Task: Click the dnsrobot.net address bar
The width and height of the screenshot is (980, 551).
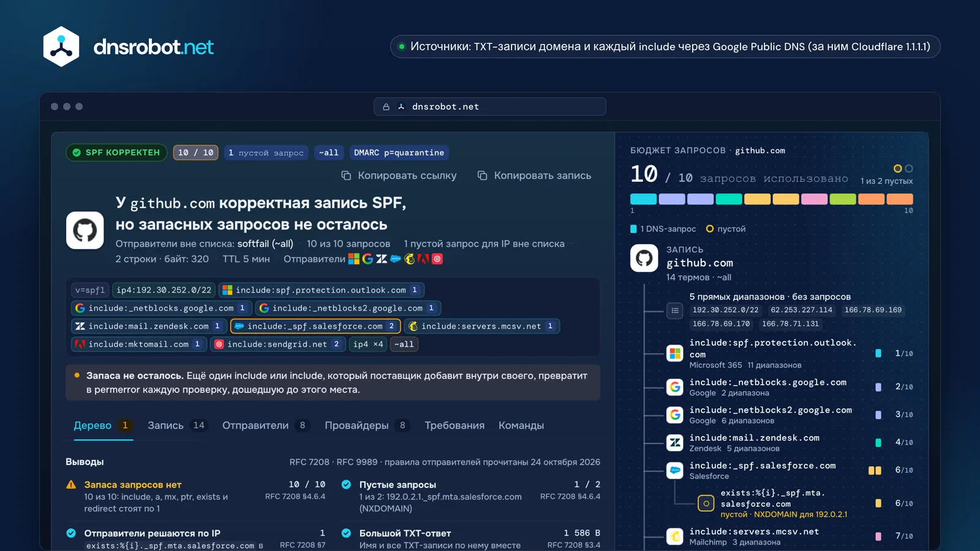Action: (490, 107)
